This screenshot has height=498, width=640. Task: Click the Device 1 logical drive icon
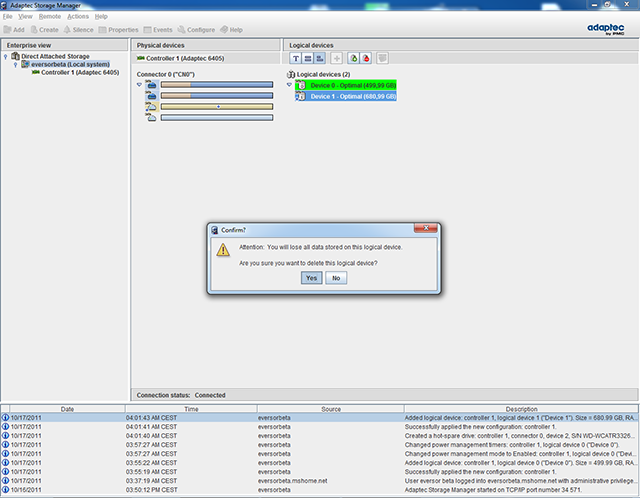(301, 96)
